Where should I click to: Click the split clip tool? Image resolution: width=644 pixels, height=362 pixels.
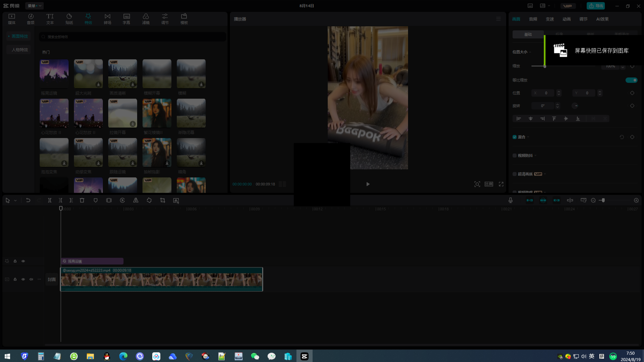(50, 200)
